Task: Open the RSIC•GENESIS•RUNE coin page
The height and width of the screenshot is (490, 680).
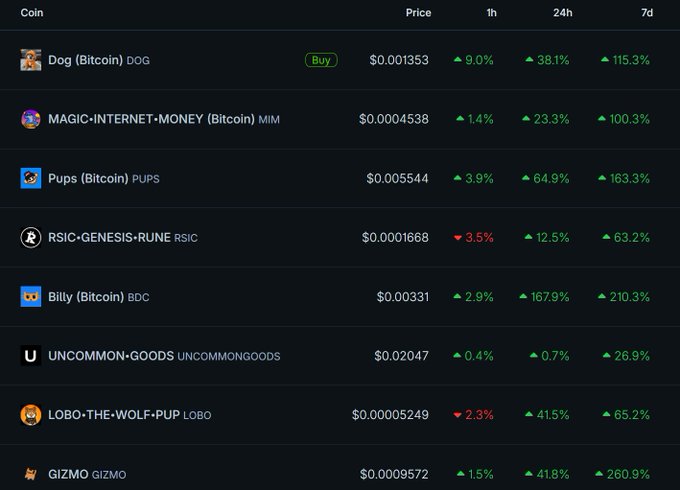Action: tap(123, 238)
